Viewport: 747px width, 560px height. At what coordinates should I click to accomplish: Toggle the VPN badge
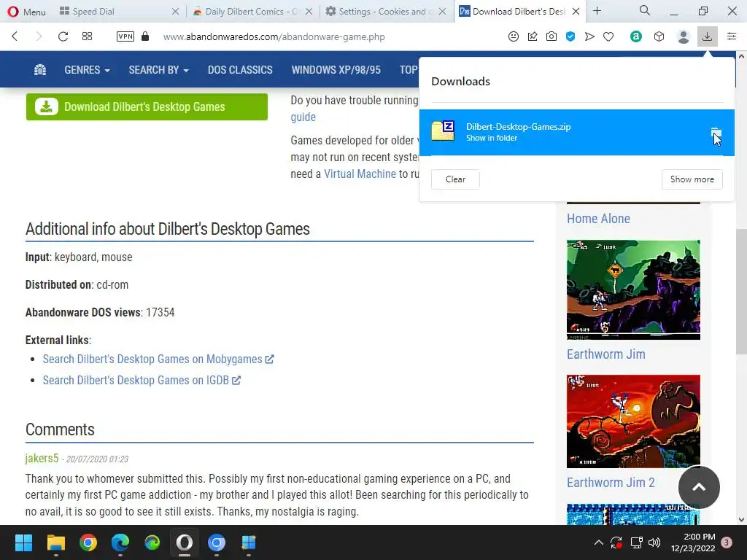(x=125, y=36)
